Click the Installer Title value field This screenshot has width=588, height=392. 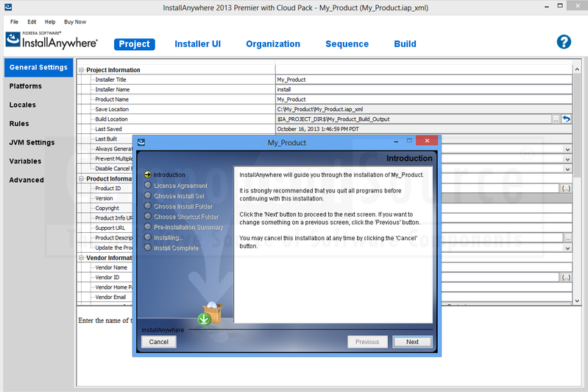coord(424,80)
